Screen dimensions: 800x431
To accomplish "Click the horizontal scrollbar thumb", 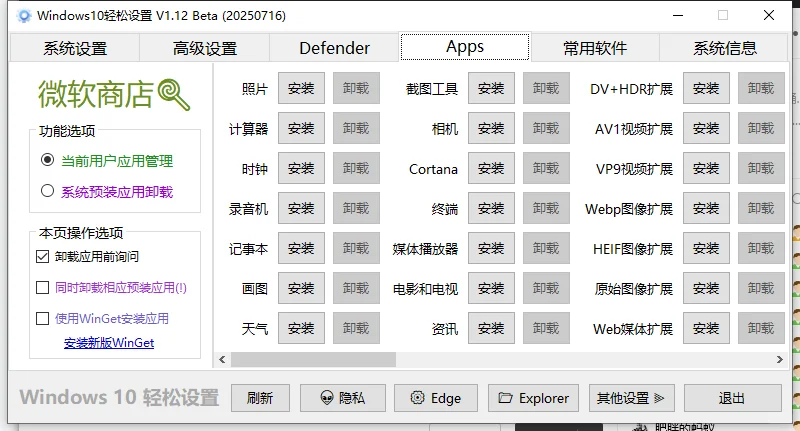I will (313, 360).
